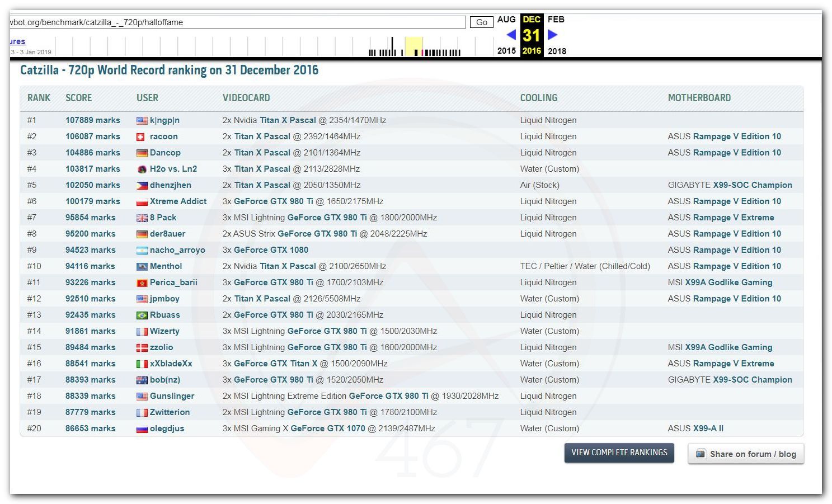This screenshot has width=832, height=504.
Task: Click the UK flag beside 8 Pack
Action: click(142, 218)
